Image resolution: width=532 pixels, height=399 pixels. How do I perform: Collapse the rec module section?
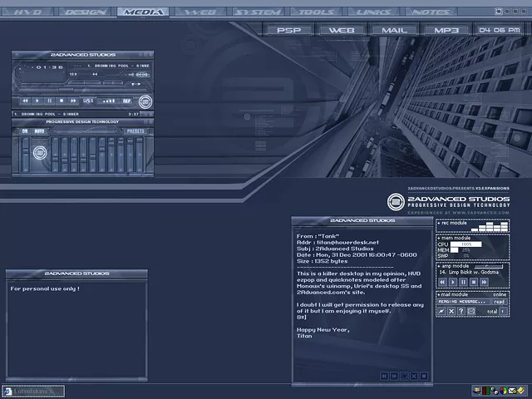pos(439,222)
